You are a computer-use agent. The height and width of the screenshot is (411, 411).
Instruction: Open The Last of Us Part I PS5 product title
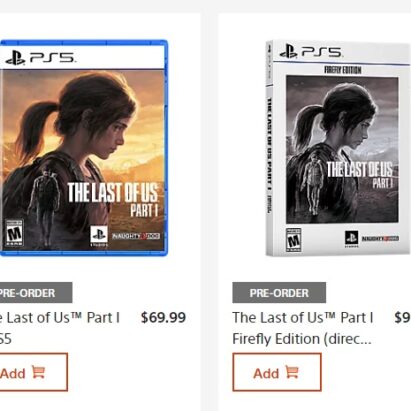coord(60,328)
